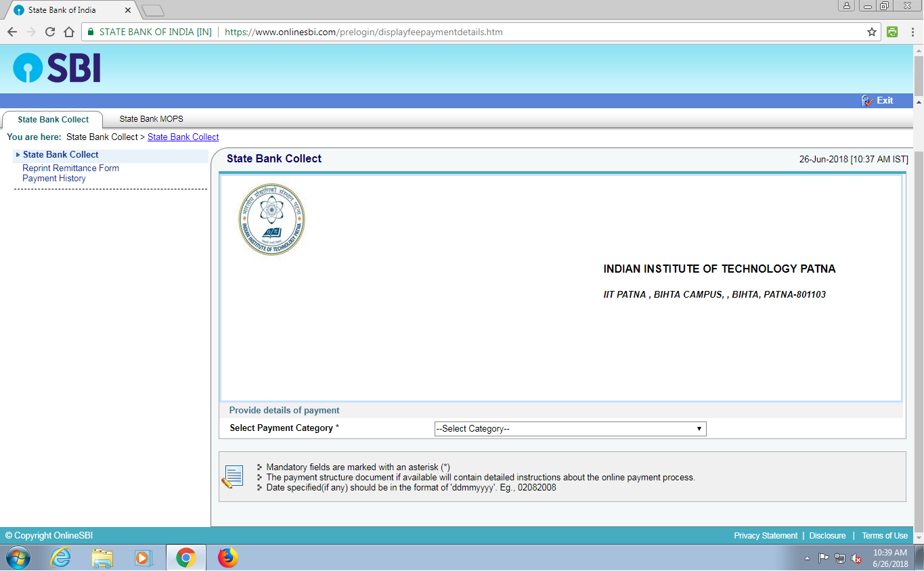Image resolution: width=924 pixels, height=571 pixels.
Task: Click the 'Provide details of payment' label
Action: 284,411
